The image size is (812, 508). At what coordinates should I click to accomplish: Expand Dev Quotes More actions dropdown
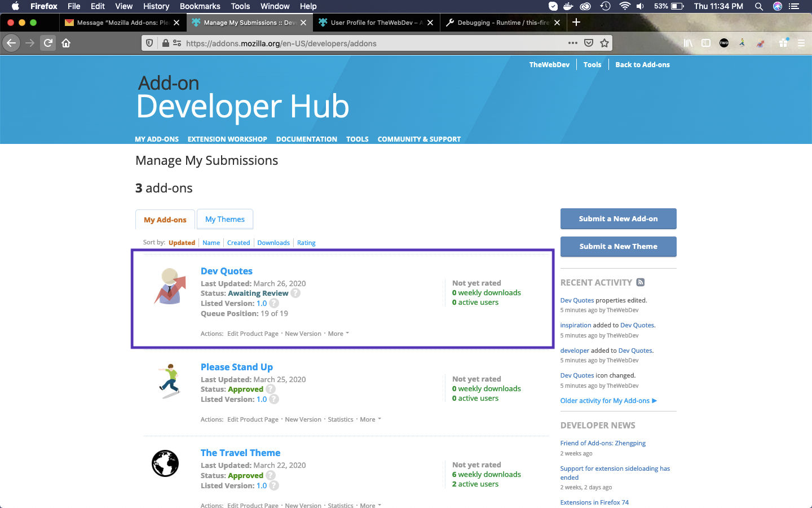point(338,334)
